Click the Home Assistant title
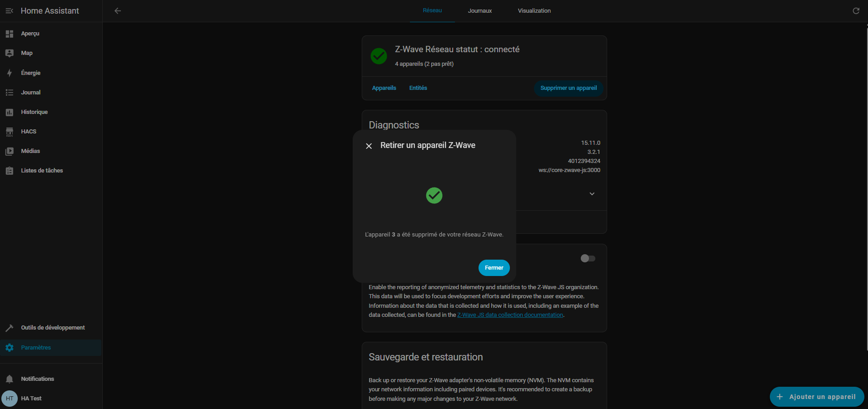Image resolution: width=868 pixels, height=409 pixels. coord(50,11)
